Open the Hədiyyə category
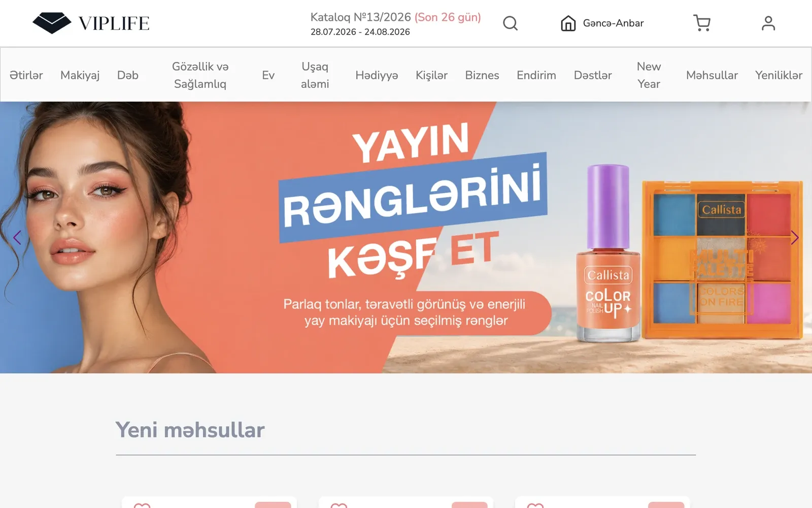 tap(377, 75)
